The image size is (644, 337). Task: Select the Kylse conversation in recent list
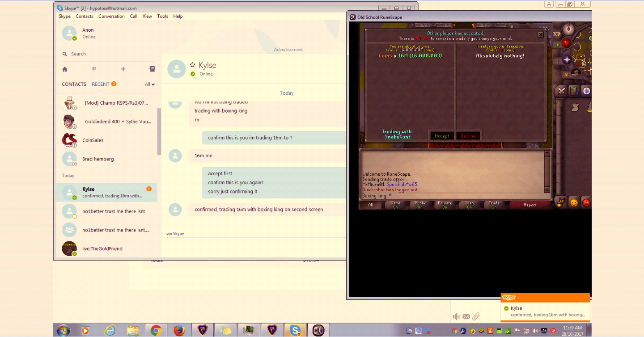point(106,192)
